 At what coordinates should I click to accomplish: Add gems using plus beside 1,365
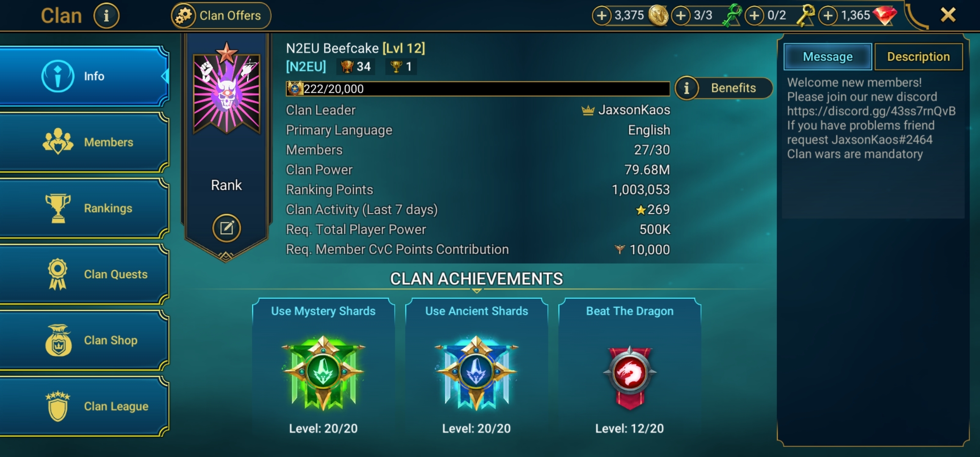click(x=828, y=16)
